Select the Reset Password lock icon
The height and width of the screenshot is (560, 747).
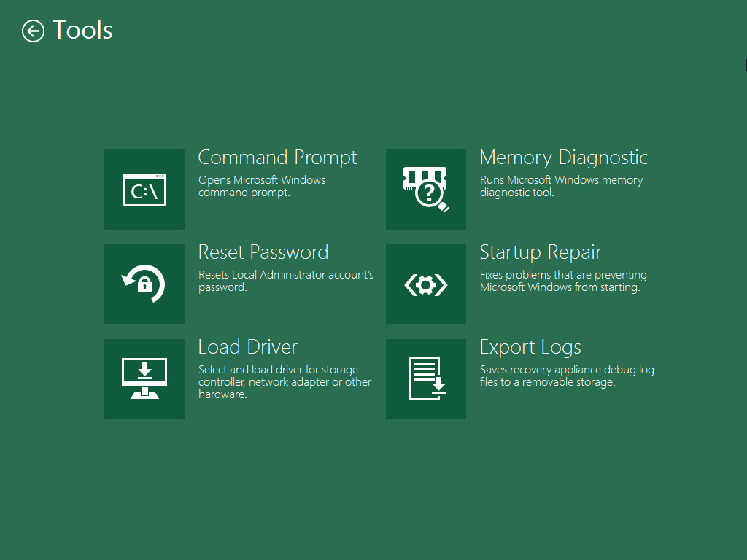pyautogui.click(x=144, y=284)
